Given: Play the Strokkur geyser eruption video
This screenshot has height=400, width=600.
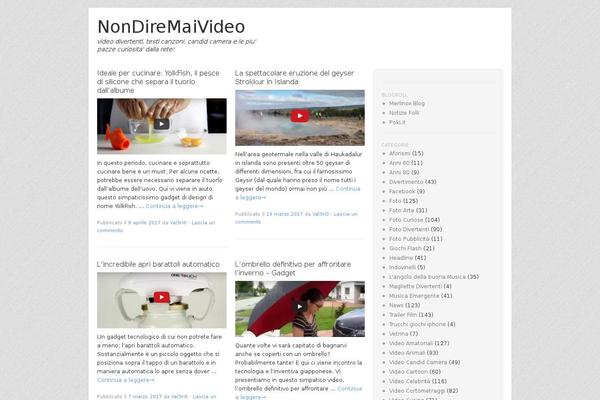Looking at the screenshot, I should pyautogui.click(x=300, y=116).
